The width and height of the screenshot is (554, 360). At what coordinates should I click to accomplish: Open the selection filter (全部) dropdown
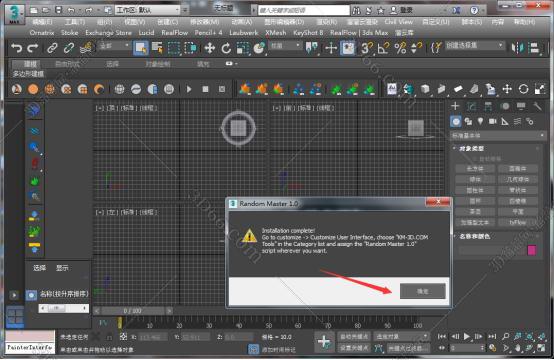tap(114, 46)
